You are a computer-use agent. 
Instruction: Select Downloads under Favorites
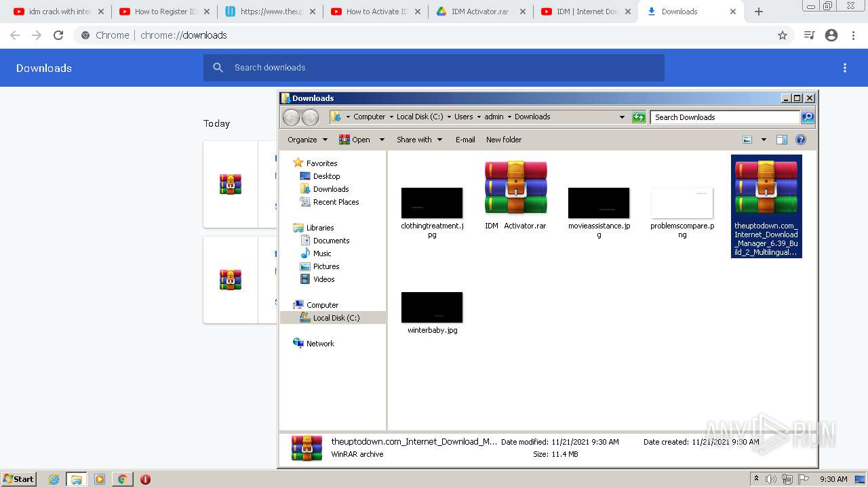[331, 189]
